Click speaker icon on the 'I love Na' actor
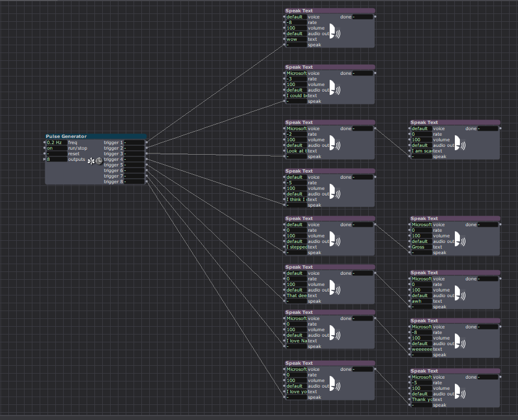Screen dimensions: 518x420 pyautogui.click(x=334, y=335)
